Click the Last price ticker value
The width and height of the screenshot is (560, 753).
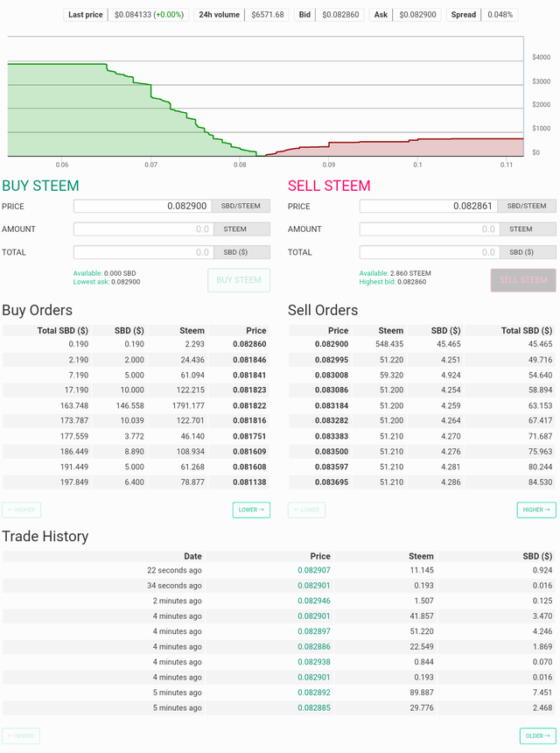click(x=149, y=15)
